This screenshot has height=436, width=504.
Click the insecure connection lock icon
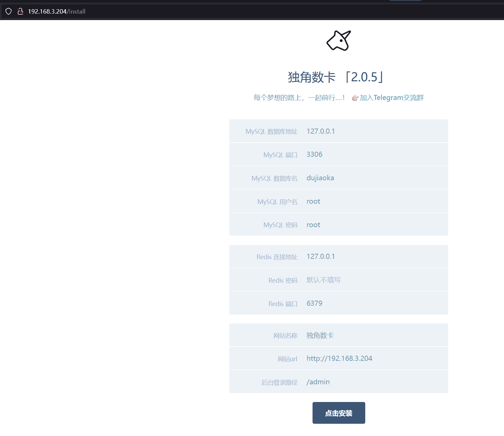(x=20, y=11)
